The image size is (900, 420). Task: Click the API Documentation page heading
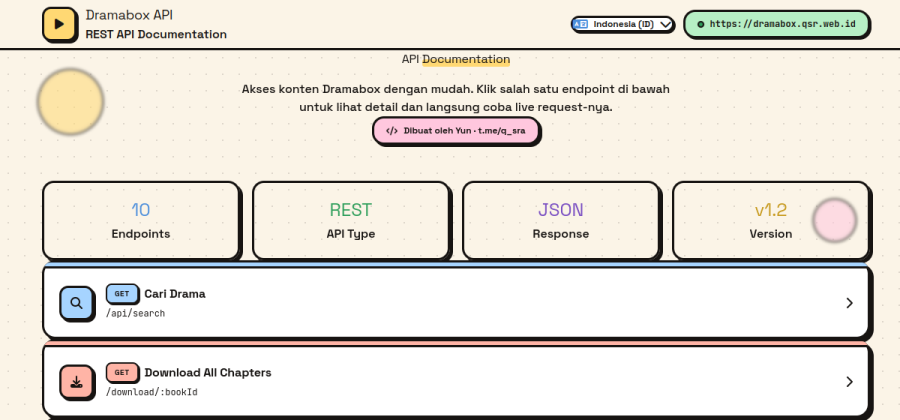pos(456,59)
